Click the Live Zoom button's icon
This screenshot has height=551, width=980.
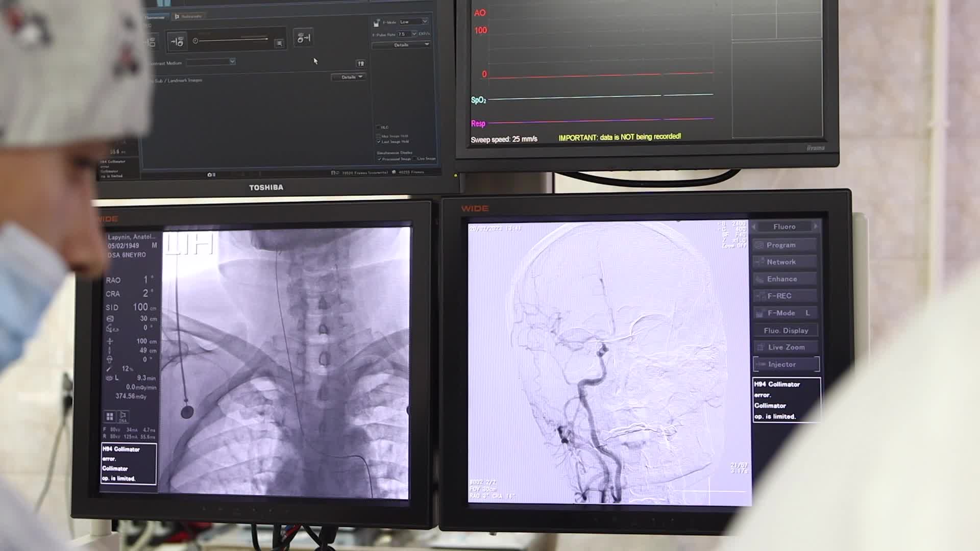point(761,347)
